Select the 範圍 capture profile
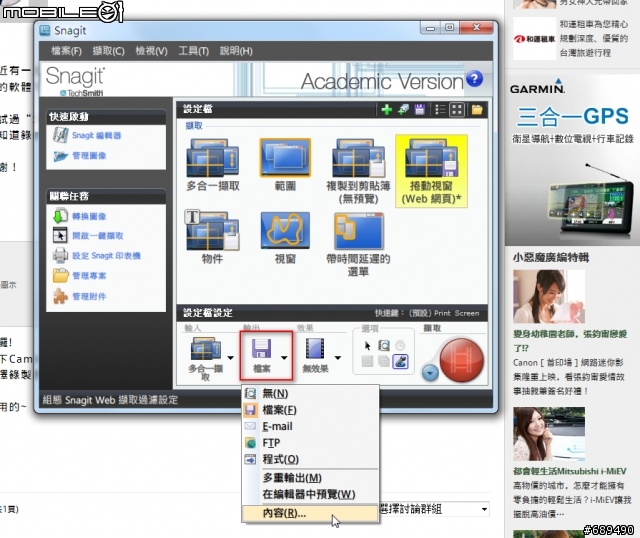The width and height of the screenshot is (640, 538). pyautogui.click(x=285, y=165)
